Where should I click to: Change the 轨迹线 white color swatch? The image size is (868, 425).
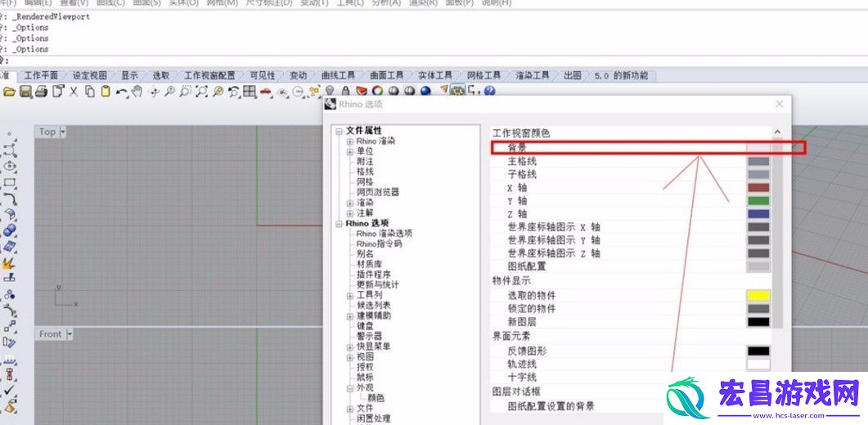tap(758, 365)
